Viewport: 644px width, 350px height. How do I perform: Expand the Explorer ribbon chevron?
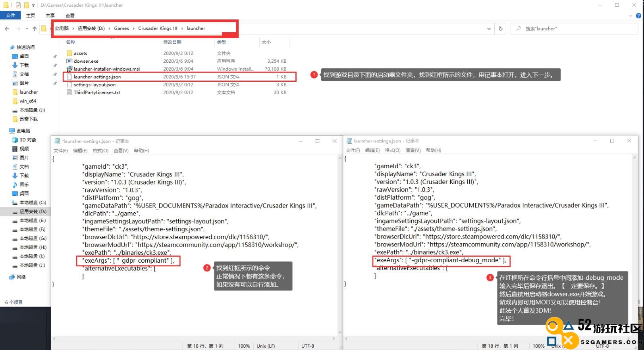(x=630, y=16)
